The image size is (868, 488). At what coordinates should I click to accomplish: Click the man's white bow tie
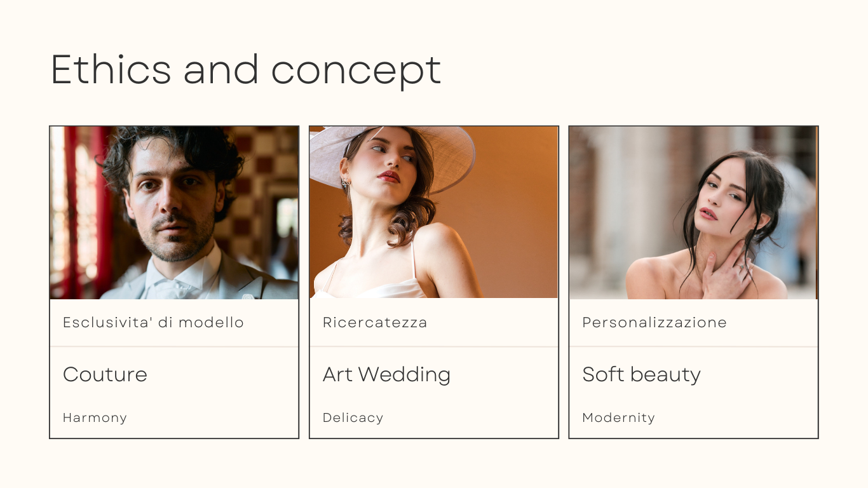pyautogui.click(x=166, y=288)
